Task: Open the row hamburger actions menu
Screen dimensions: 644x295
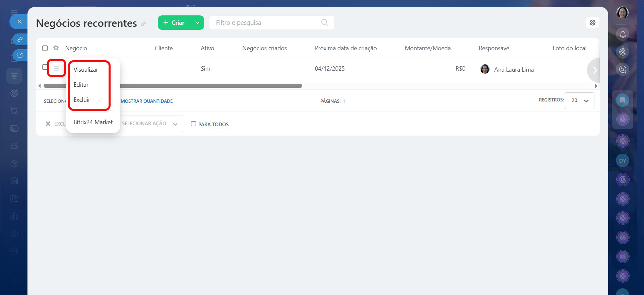Action: (x=56, y=69)
